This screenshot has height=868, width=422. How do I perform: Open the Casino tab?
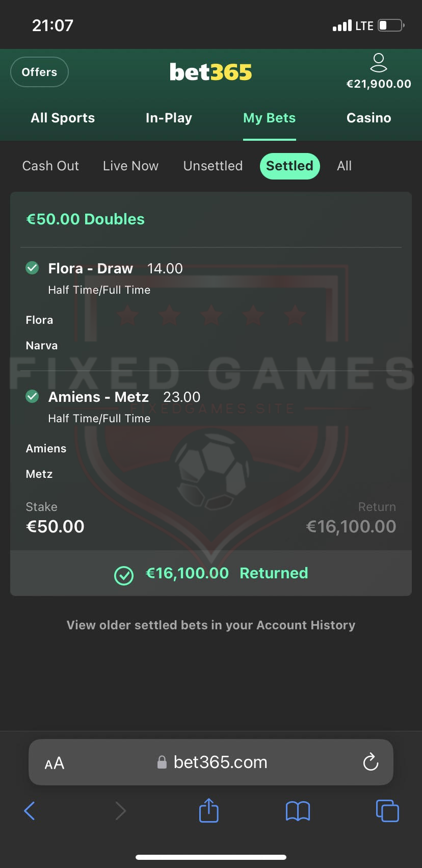pos(368,118)
